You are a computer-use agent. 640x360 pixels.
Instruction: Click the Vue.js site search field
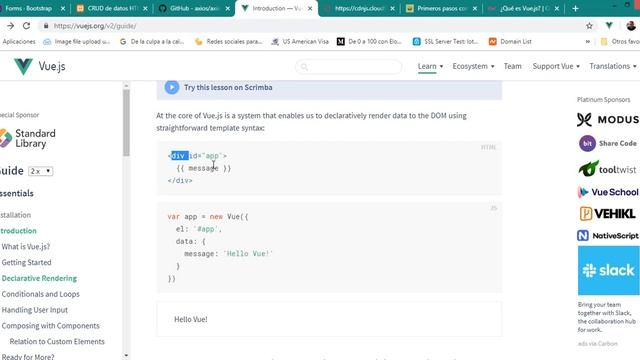coord(349,67)
